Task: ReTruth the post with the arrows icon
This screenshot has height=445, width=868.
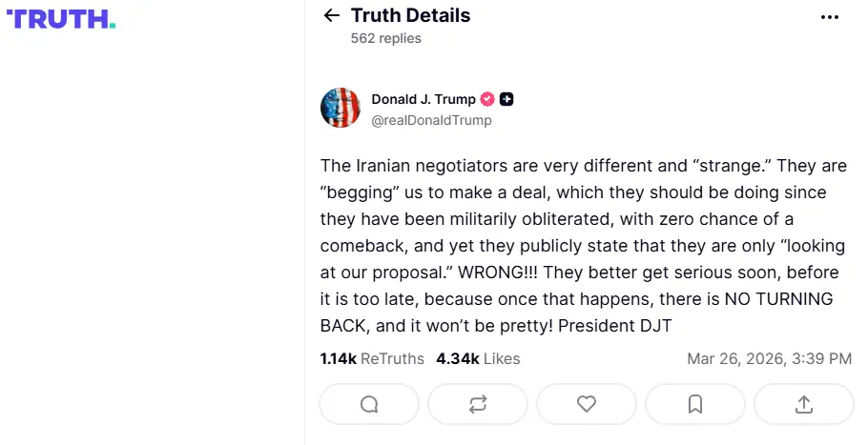Action: point(478,404)
